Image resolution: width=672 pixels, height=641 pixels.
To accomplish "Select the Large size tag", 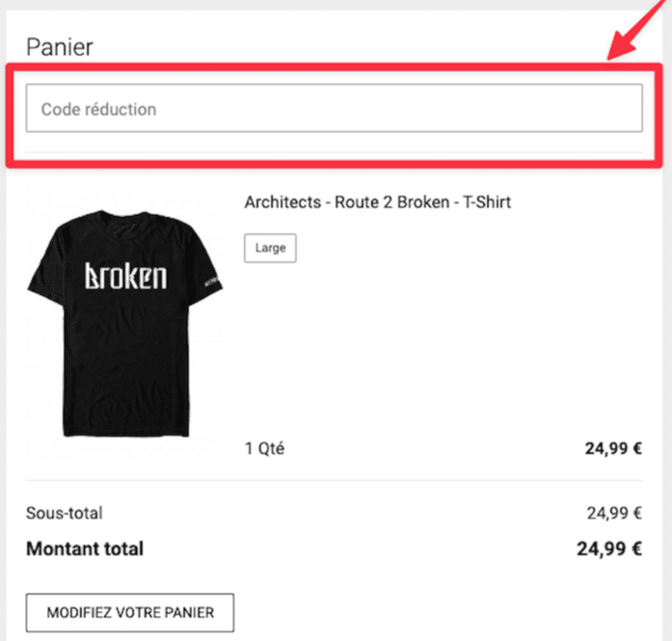I will pyautogui.click(x=270, y=248).
